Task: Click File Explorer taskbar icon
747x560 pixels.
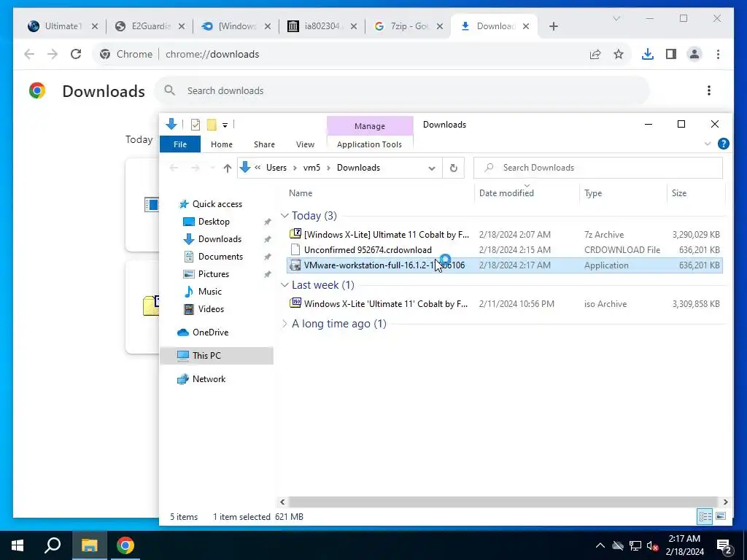Action: pos(90,545)
